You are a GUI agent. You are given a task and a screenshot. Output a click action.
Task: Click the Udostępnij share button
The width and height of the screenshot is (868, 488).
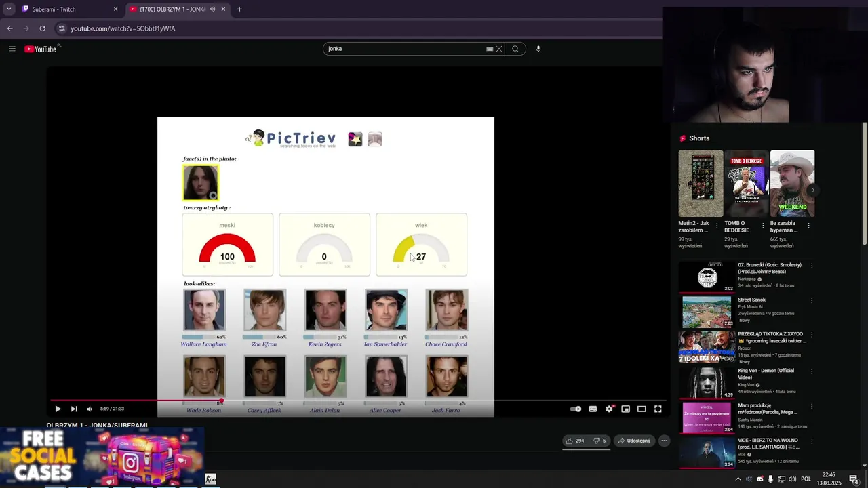pyautogui.click(x=633, y=441)
